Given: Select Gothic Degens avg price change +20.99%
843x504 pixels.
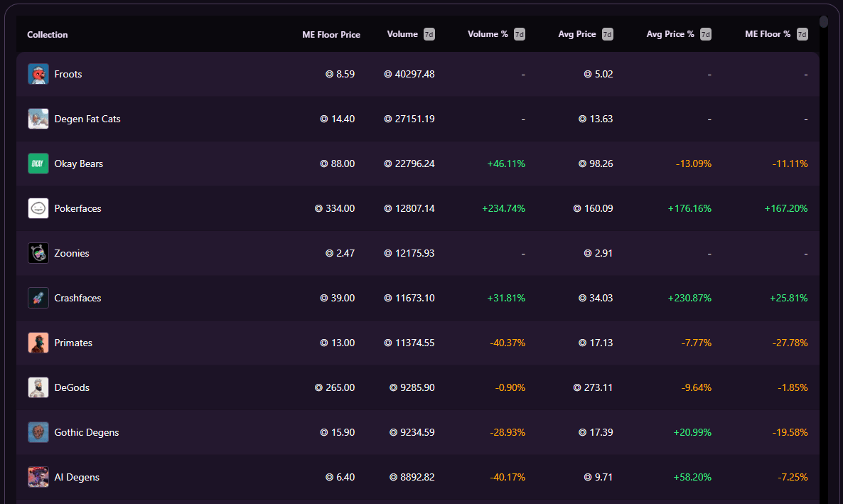Looking at the screenshot, I should coord(692,432).
